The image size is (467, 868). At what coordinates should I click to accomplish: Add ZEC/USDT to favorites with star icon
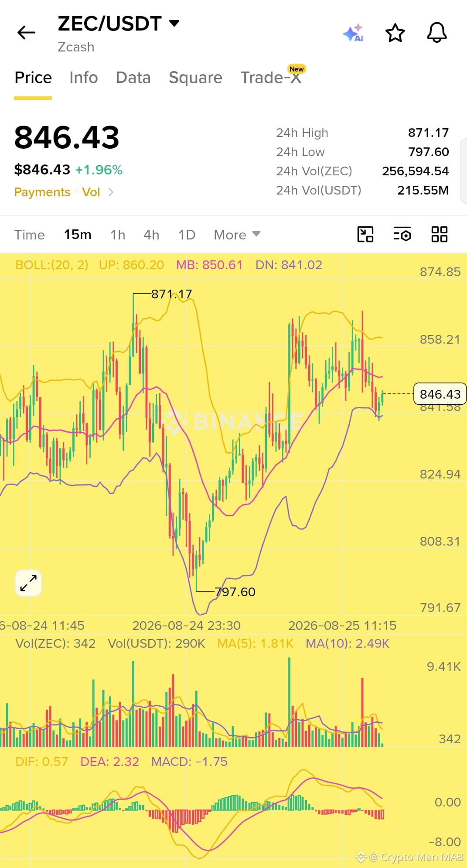click(x=395, y=33)
